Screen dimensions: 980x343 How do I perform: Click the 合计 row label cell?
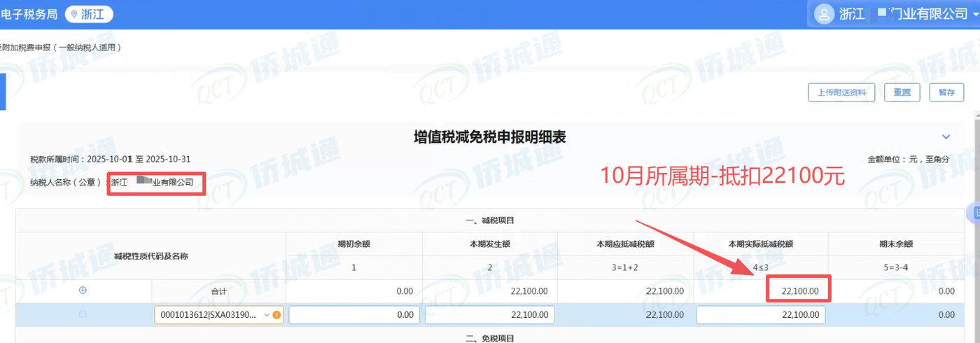click(219, 290)
